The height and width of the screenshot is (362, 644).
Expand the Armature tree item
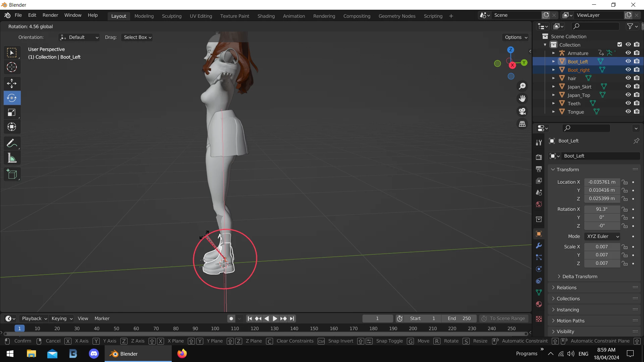click(553, 53)
